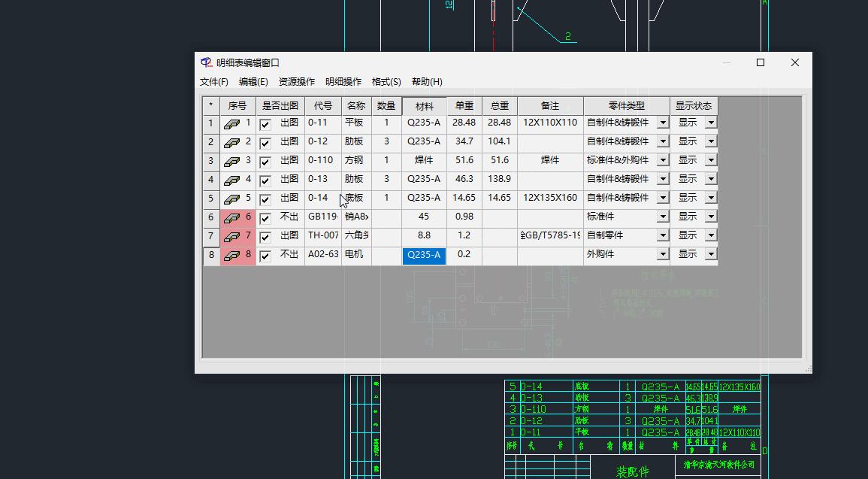
Task: Select the highlighted Q235-A material cell
Action: click(424, 255)
